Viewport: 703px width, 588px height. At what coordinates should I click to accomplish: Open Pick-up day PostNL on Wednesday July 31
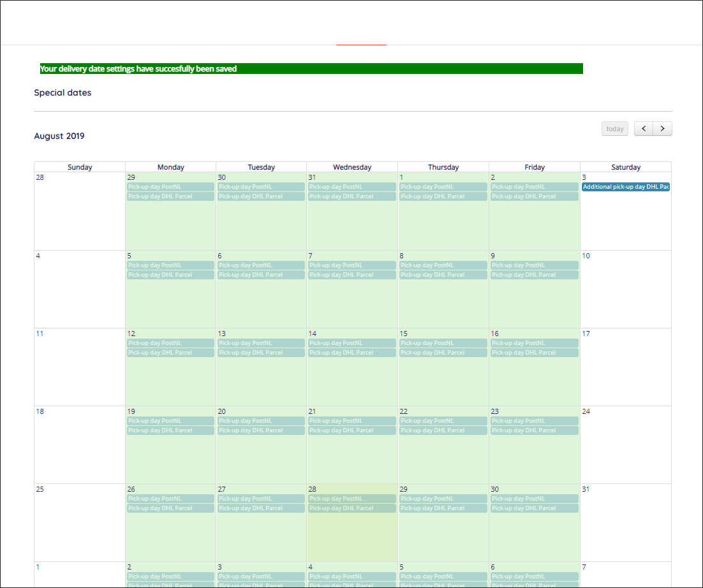coord(352,187)
